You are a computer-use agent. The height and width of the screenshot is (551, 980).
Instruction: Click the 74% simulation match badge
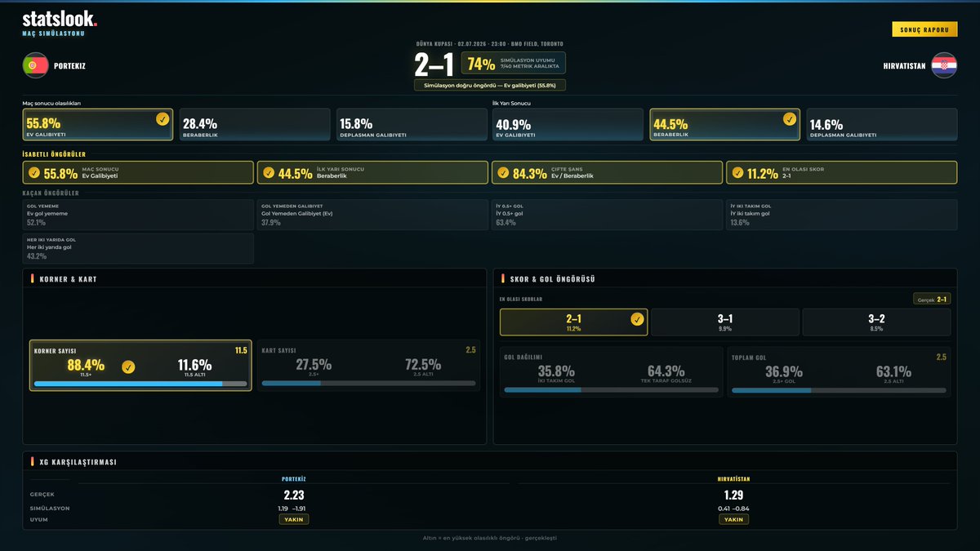[514, 64]
